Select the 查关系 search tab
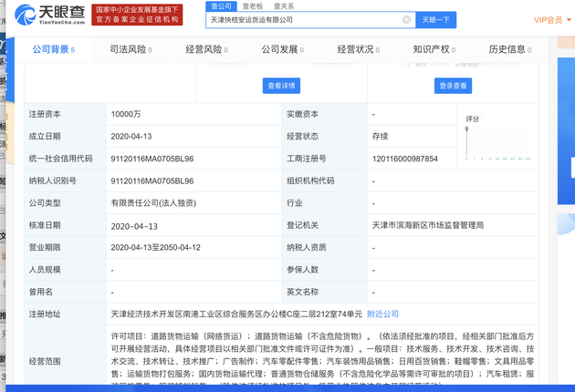Screen dimensions: 575x392 [x=284, y=6]
